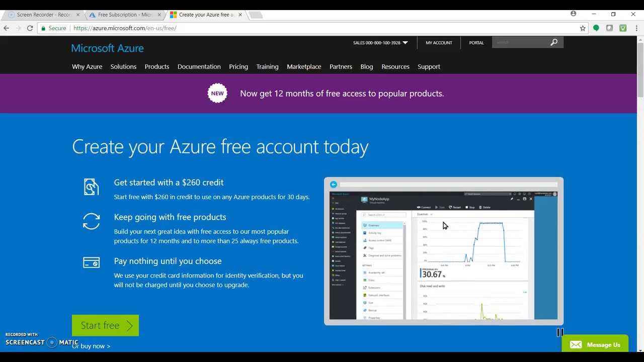Click the Or buy now link
644x362 pixels.
click(91, 346)
